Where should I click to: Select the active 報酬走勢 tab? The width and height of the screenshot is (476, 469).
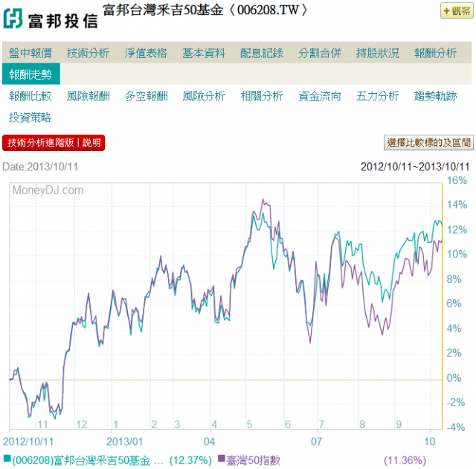tap(31, 74)
